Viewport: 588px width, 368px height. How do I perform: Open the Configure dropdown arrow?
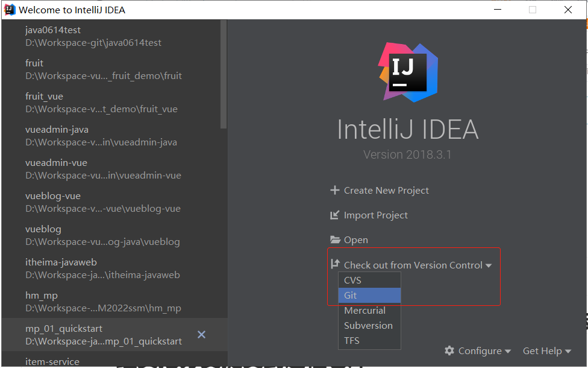point(508,351)
